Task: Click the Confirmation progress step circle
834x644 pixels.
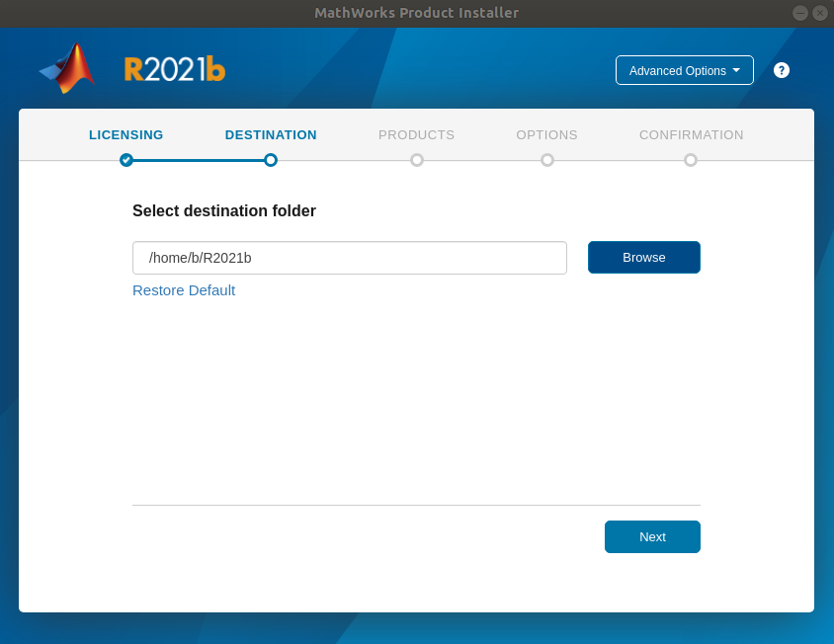Action: (x=691, y=160)
